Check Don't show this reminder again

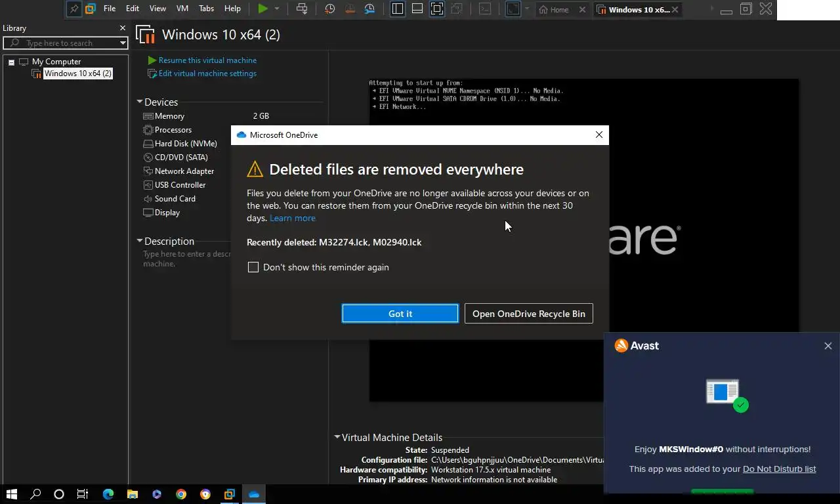tap(253, 267)
